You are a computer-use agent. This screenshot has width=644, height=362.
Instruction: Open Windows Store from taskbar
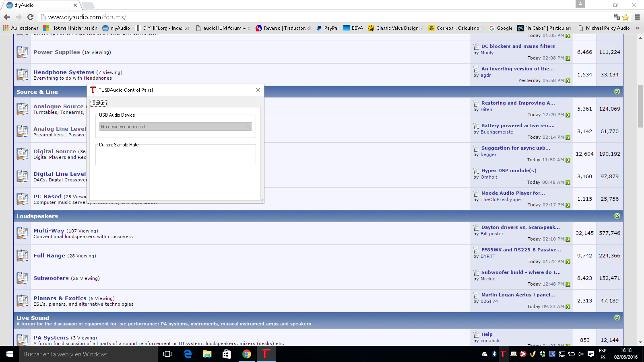tap(227, 354)
